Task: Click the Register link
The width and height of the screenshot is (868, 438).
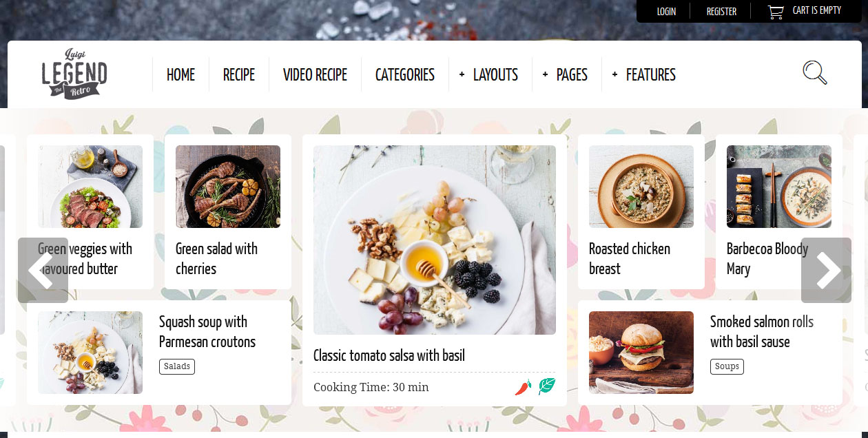Action: click(721, 12)
